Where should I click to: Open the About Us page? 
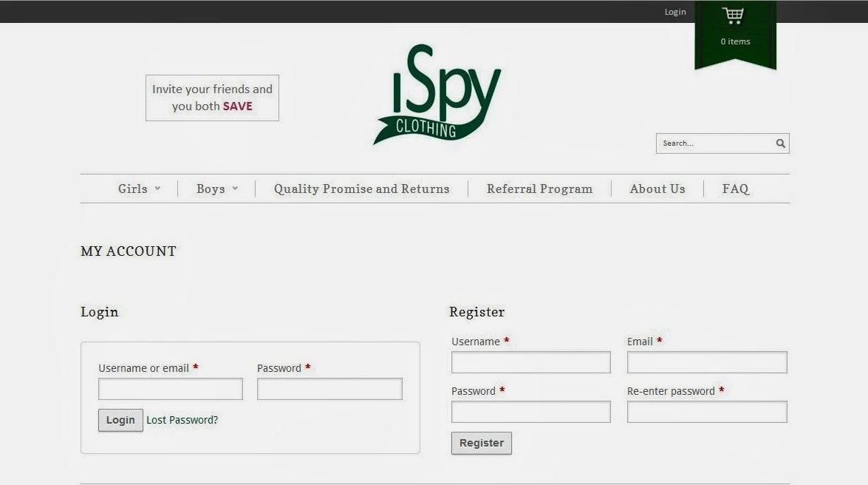[x=657, y=189]
